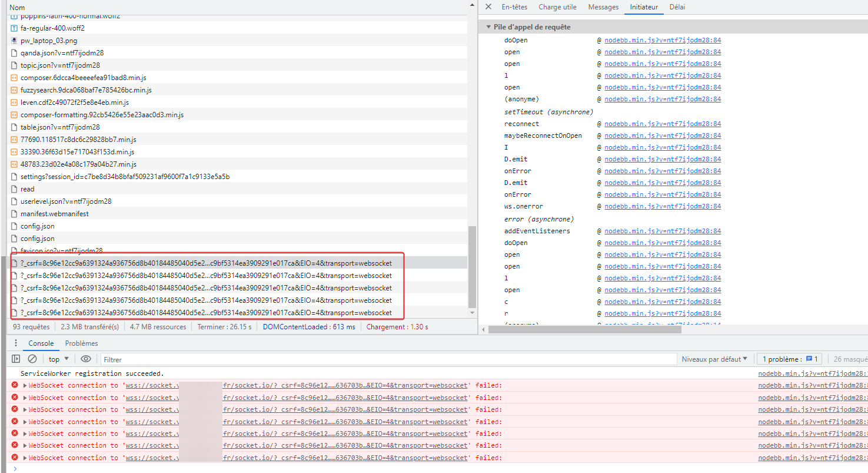The height and width of the screenshot is (473, 868).
Task: Open the 'top' JavaScript context dropdown
Action: [x=58, y=359]
